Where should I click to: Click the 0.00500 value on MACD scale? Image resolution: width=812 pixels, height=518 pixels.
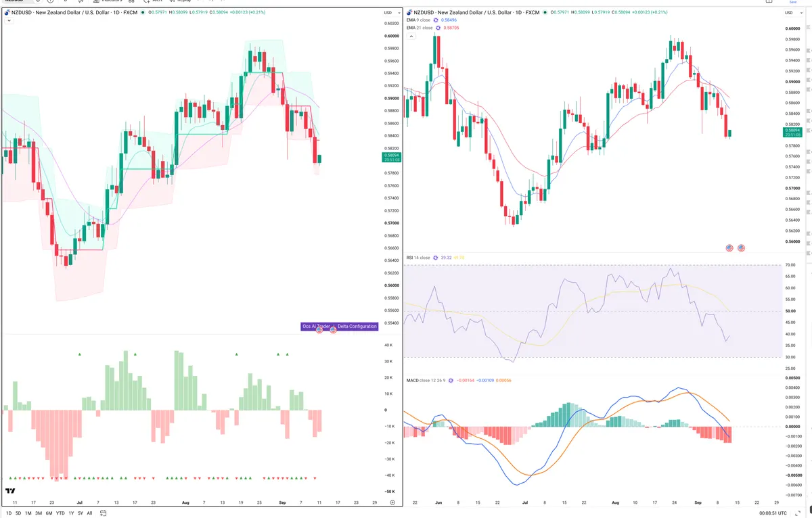pyautogui.click(x=792, y=378)
